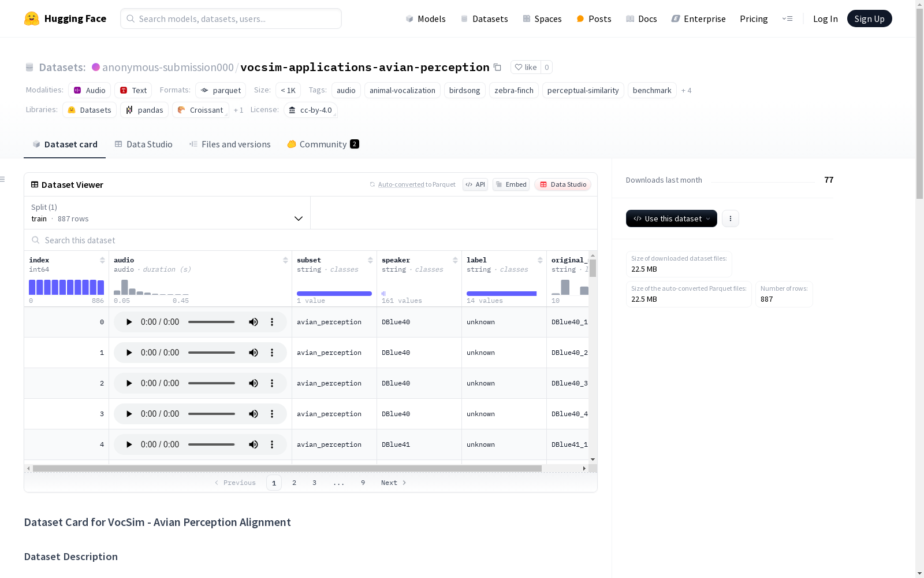Expand the Use this dataset dropdown
This screenshot has width=924, height=578.
coord(672,218)
